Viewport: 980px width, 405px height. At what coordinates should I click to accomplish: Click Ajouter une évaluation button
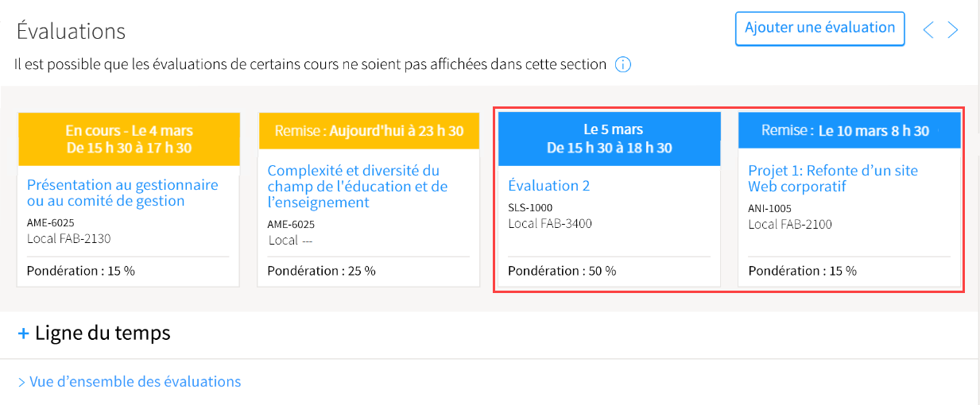tap(820, 30)
